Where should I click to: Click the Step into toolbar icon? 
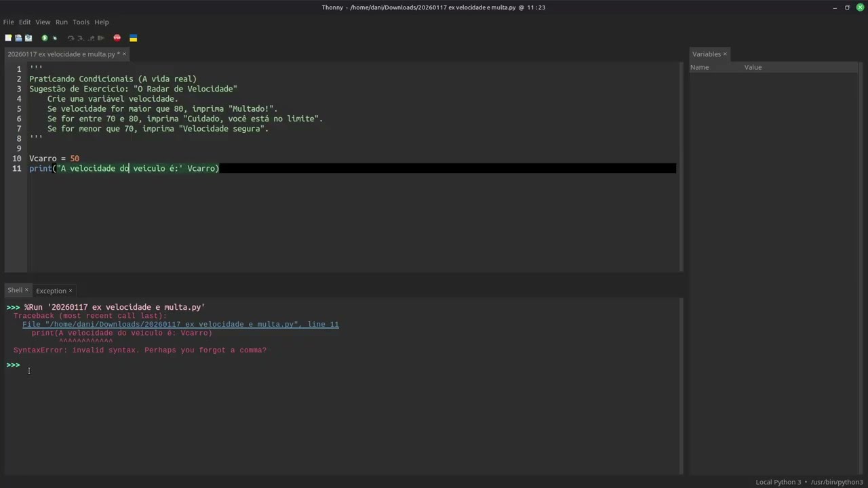tap(81, 38)
